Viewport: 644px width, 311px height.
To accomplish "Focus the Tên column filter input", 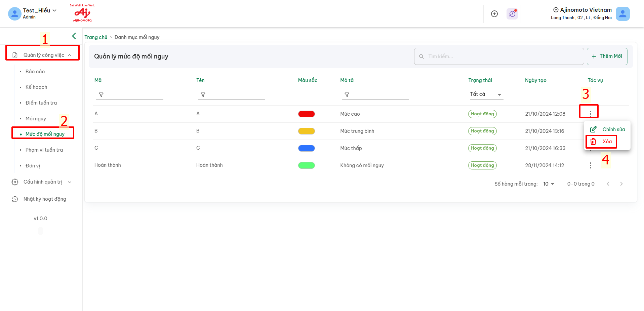I will (x=232, y=95).
